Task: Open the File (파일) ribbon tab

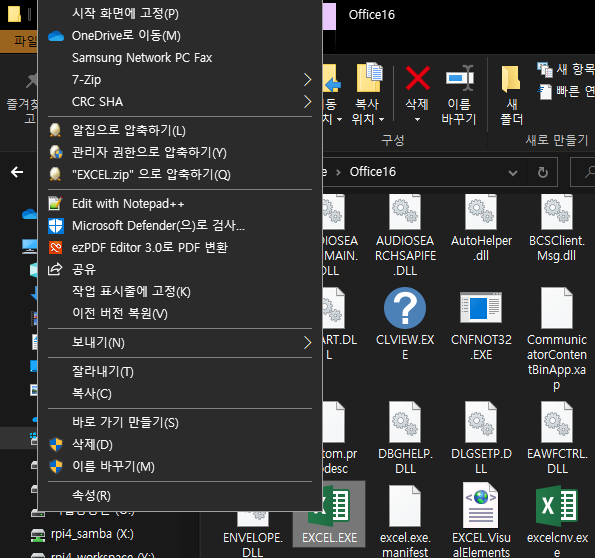Action: pos(19,41)
